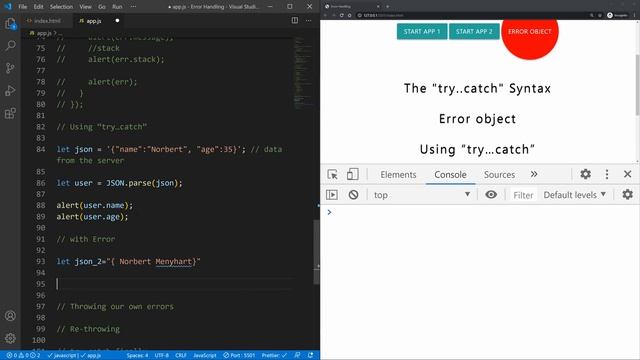Click the browser address bar
Viewport: 640px width, 360px height.
(x=473, y=15)
